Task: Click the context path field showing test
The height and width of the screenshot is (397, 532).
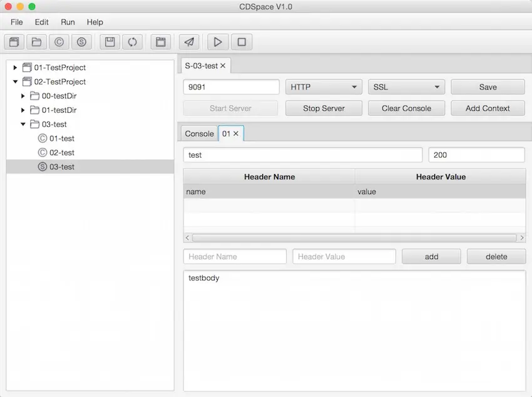Action: (303, 155)
